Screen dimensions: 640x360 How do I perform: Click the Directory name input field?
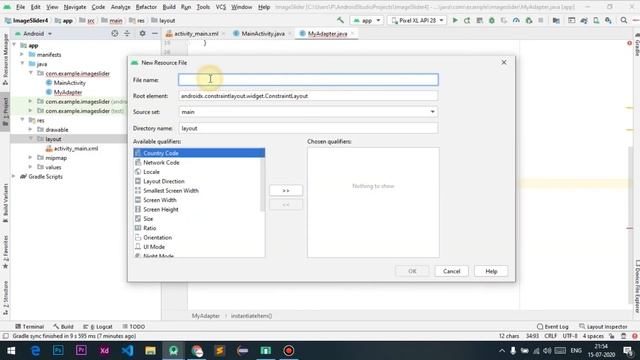click(308, 128)
